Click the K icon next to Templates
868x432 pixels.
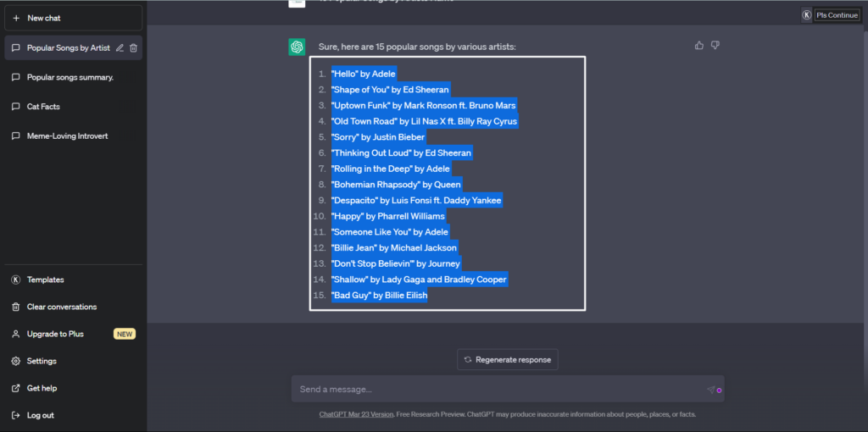coord(16,280)
